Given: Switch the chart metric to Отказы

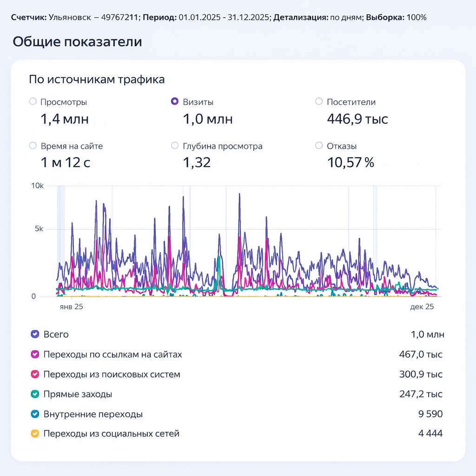Looking at the screenshot, I should coord(319,146).
